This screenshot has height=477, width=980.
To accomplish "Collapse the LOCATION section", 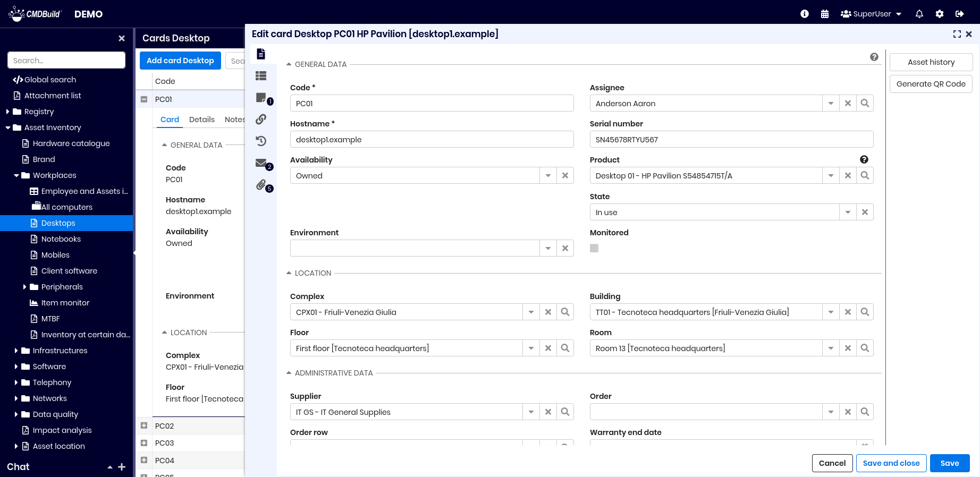I will pyautogui.click(x=289, y=273).
